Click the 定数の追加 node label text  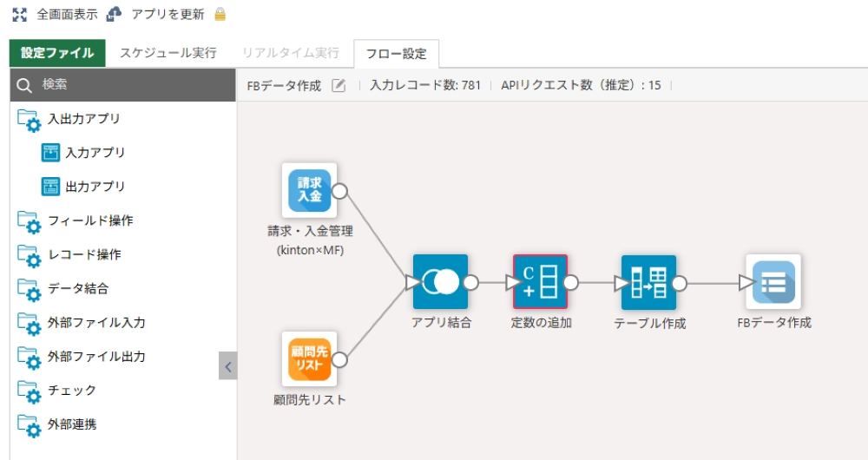point(541,323)
